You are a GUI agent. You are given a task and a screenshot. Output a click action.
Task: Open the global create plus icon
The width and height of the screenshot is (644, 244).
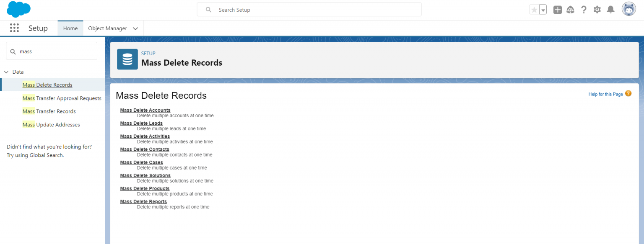557,9
